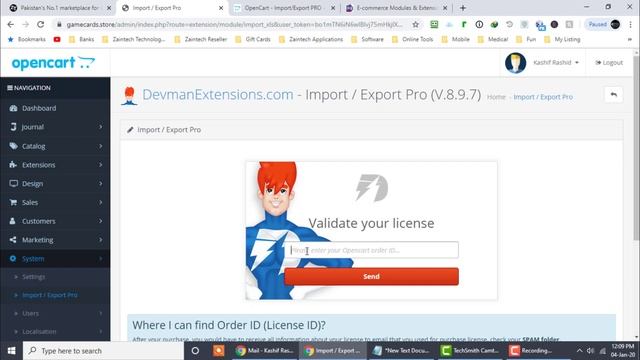Open Settings under System
The width and height of the screenshot is (640, 360).
(33, 277)
